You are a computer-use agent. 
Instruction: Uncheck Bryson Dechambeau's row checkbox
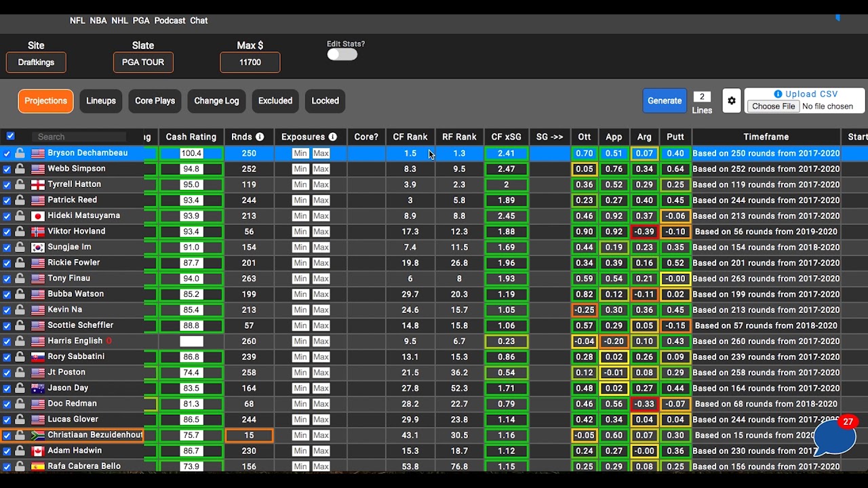coord(7,154)
